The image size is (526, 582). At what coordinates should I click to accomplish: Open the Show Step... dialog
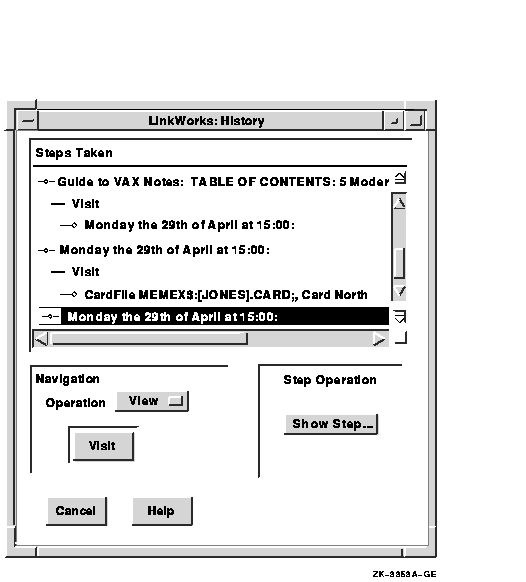[x=331, y=424]
